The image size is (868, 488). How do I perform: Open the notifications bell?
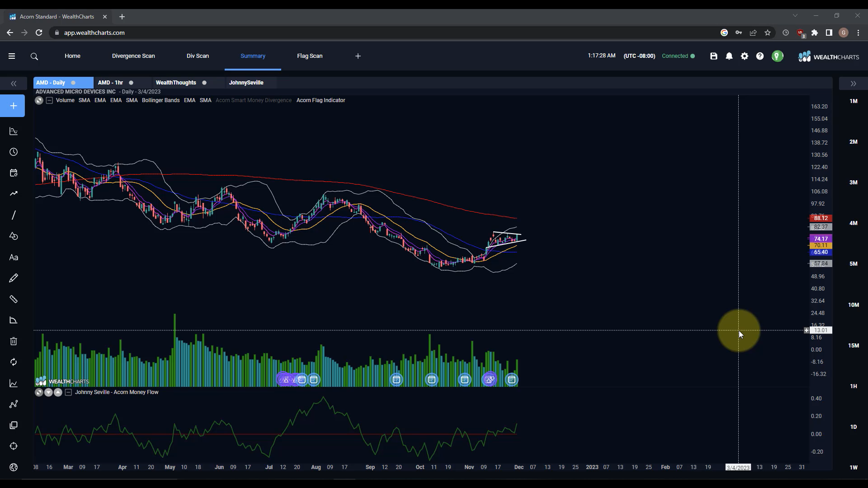point(729,56)
